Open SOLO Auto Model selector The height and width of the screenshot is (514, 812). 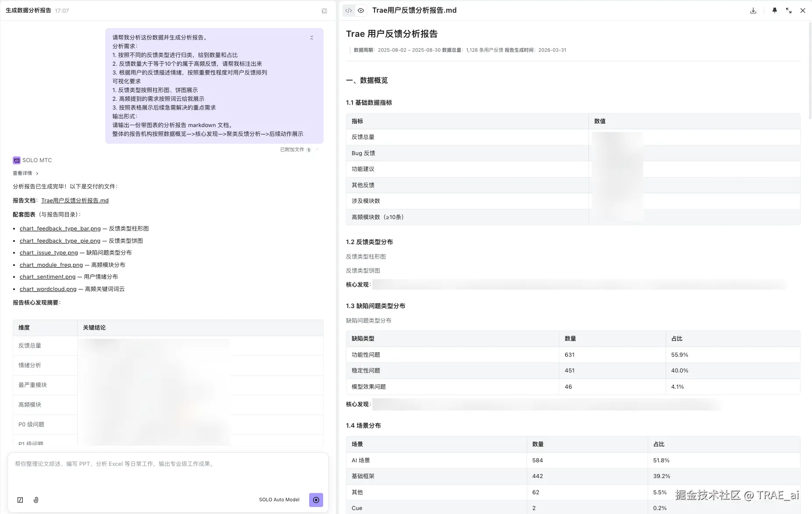[279, 500]
